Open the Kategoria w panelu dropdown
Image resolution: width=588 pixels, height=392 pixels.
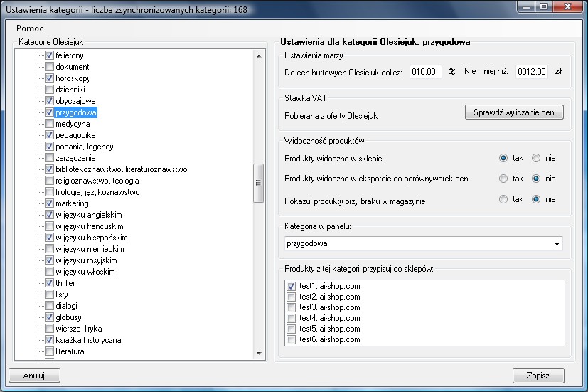point(555,244)
